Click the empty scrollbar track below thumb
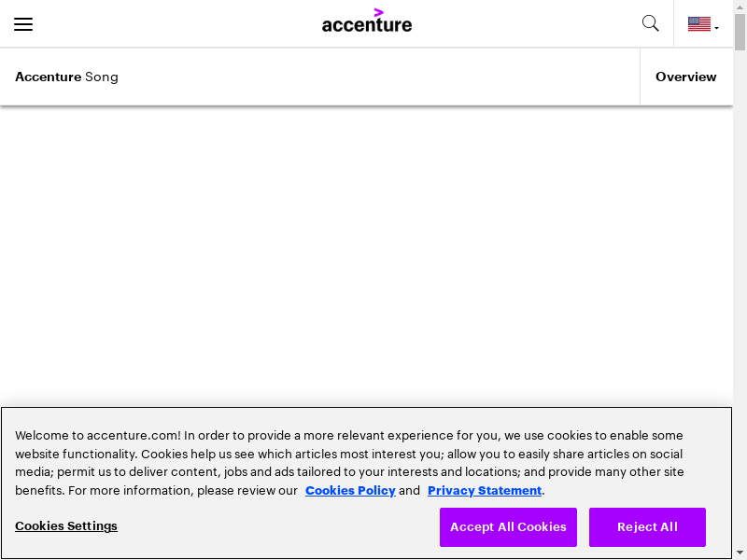The height and width of the screenshot is (560, 747). tap(740, 280)
